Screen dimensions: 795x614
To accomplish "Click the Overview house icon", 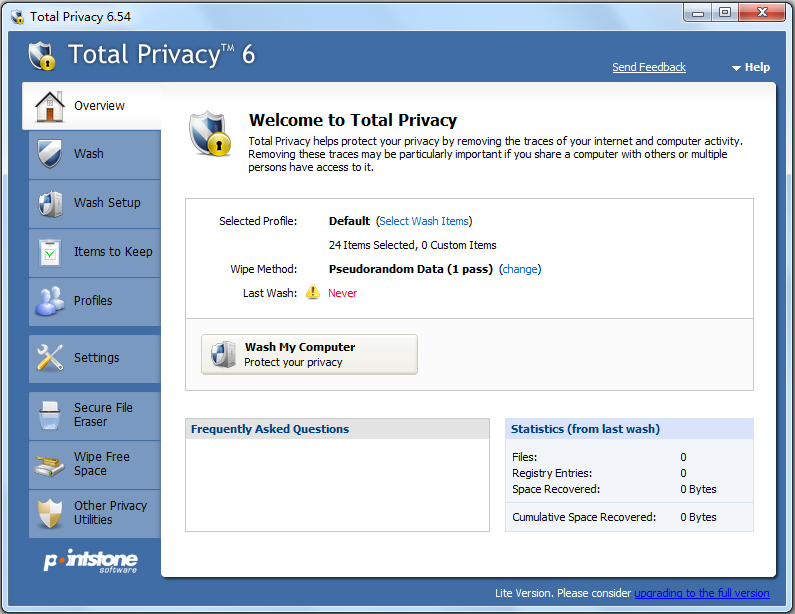I will (x=49, y=106).
